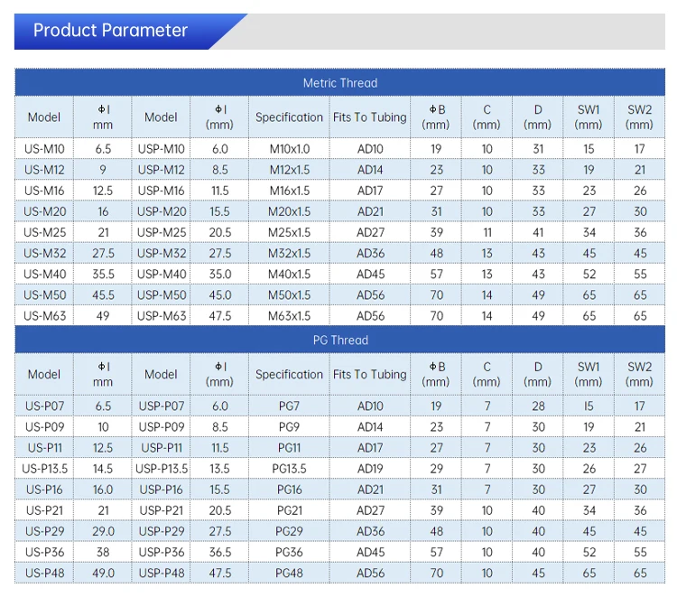Select the M50x1.5 specification cell
The image size is (677, 616).
289,295
